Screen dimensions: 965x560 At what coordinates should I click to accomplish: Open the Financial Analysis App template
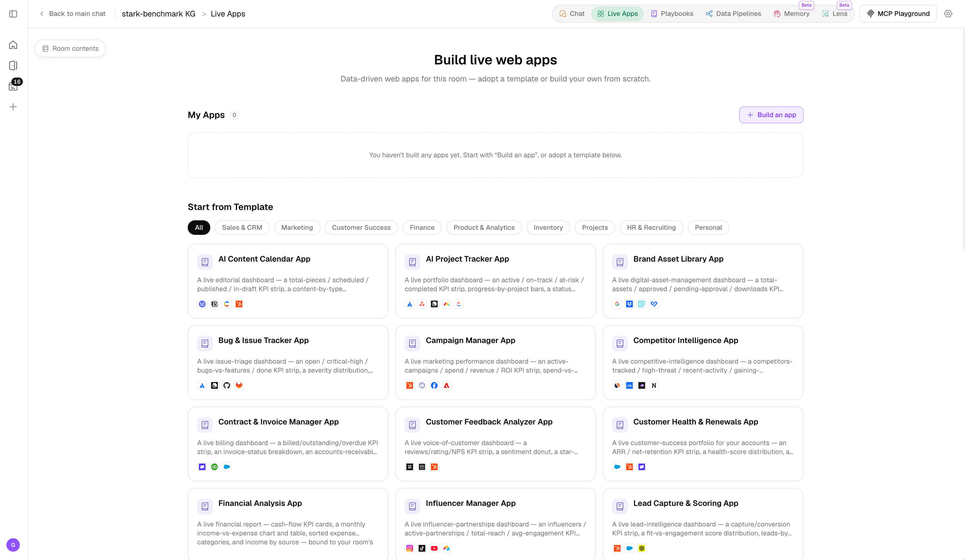288,524
